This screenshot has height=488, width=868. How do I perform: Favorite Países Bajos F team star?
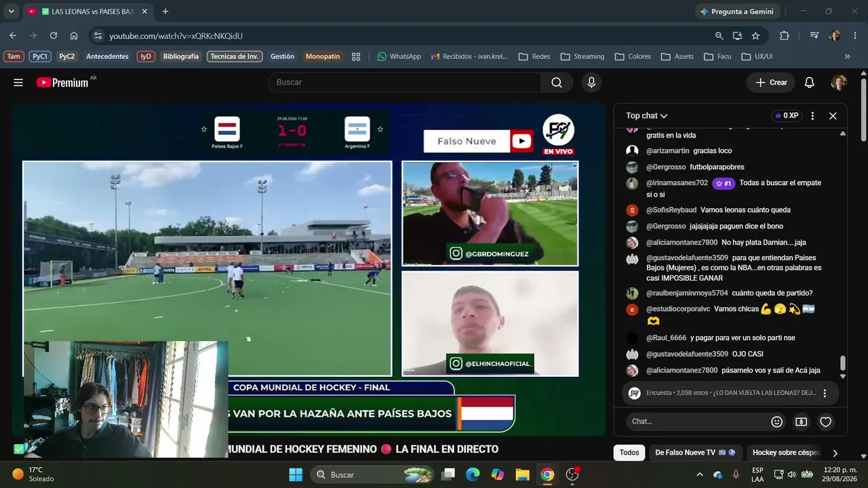204,129
